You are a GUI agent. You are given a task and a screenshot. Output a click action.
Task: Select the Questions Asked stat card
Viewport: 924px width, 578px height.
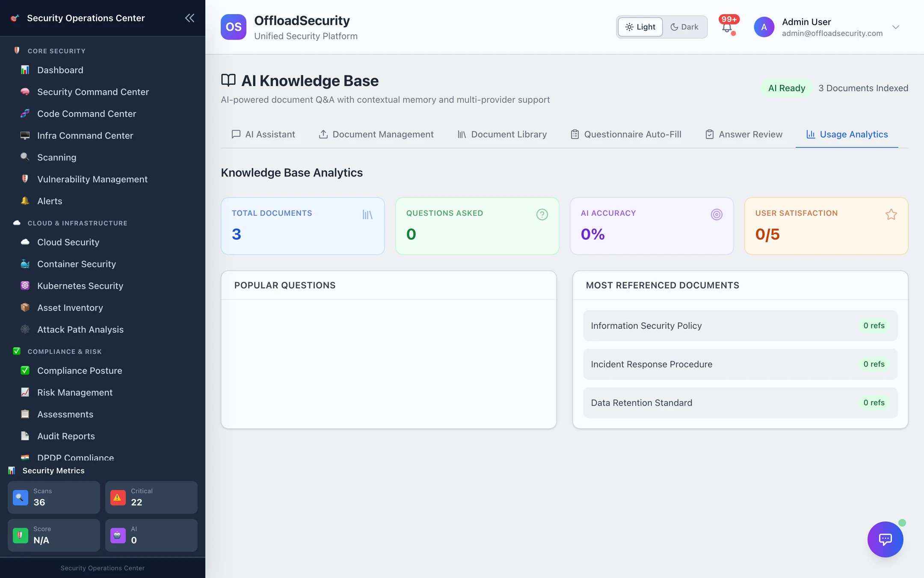coord(477,226)
